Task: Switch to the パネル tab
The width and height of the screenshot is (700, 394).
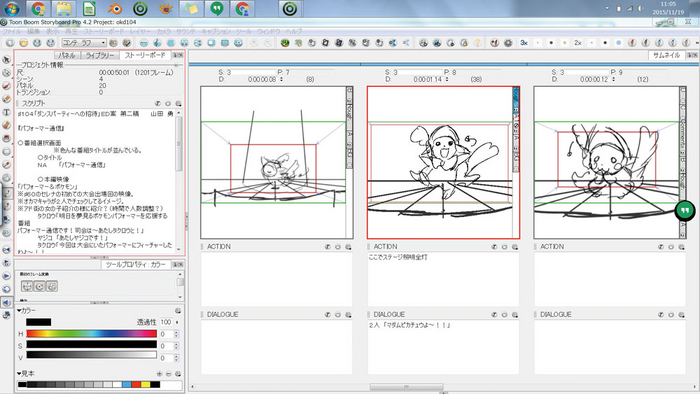Action: point(67,55)
